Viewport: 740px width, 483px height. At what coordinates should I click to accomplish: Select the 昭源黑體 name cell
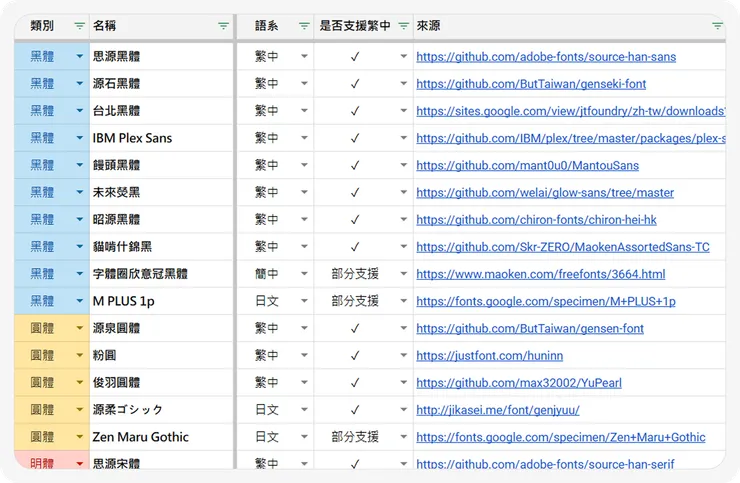click(x=161, y=220)
